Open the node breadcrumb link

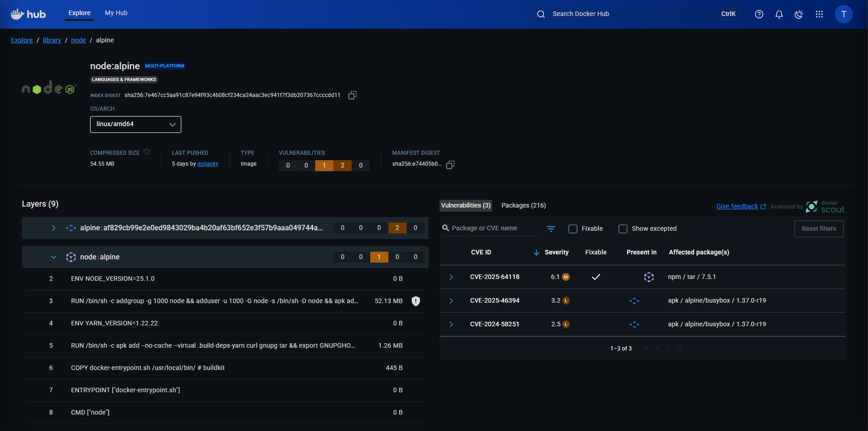pos(78,40)
